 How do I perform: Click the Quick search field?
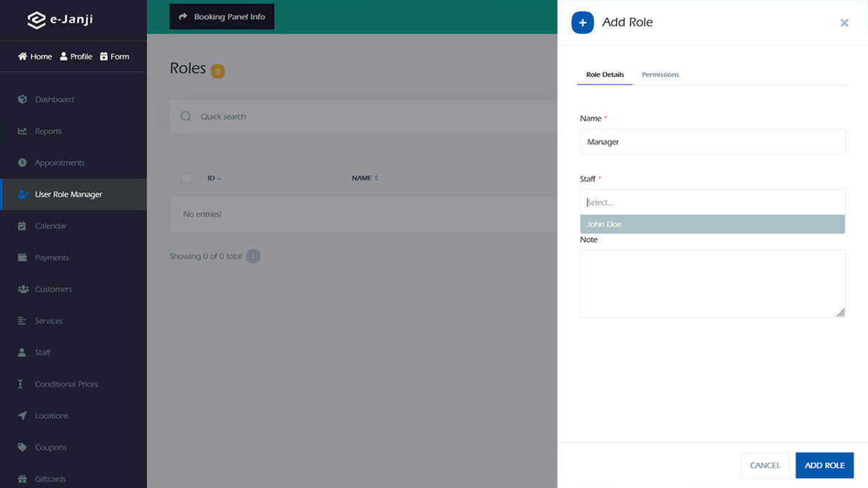[x=363, y=116]
